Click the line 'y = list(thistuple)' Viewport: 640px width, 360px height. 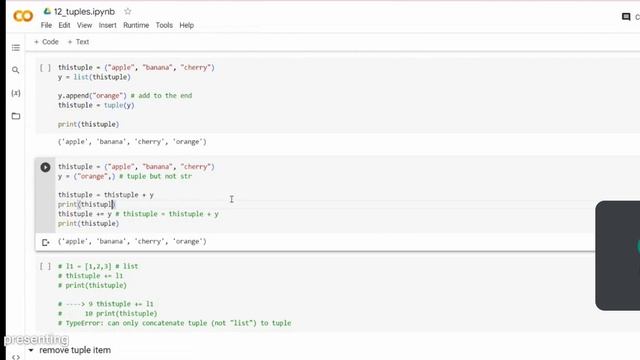click(x=94, y=77)
